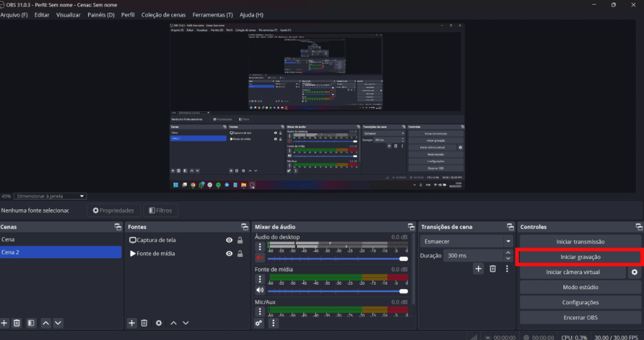Open advanced audio properties gears icon
The width and height of the screenshot is (644, 340).
[258, 323]
